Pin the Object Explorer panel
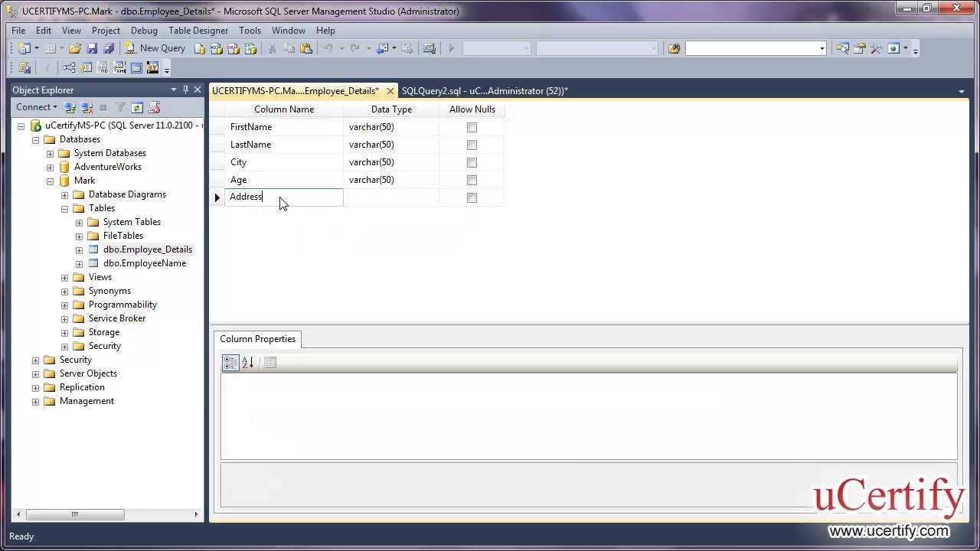The height and width of the screenshot is (551, 980). pyautogui.click(x=185, y=90)
